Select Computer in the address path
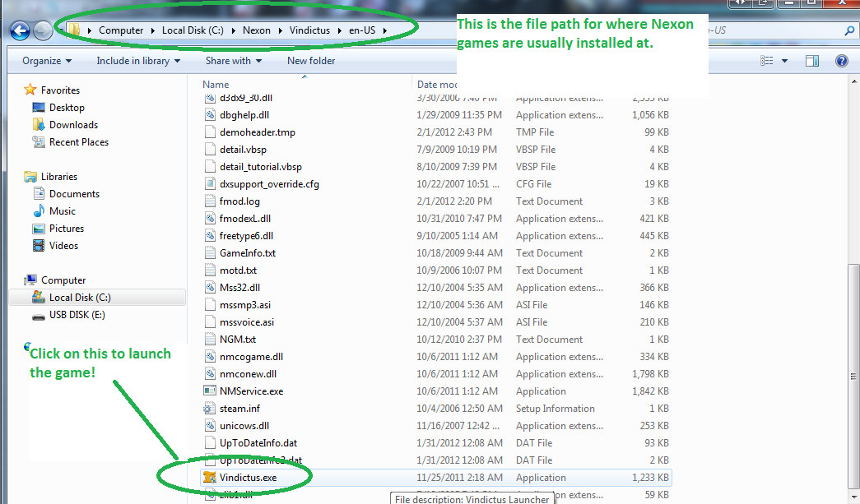The height and width of the screenshot is (504, 860). point(121,30)
